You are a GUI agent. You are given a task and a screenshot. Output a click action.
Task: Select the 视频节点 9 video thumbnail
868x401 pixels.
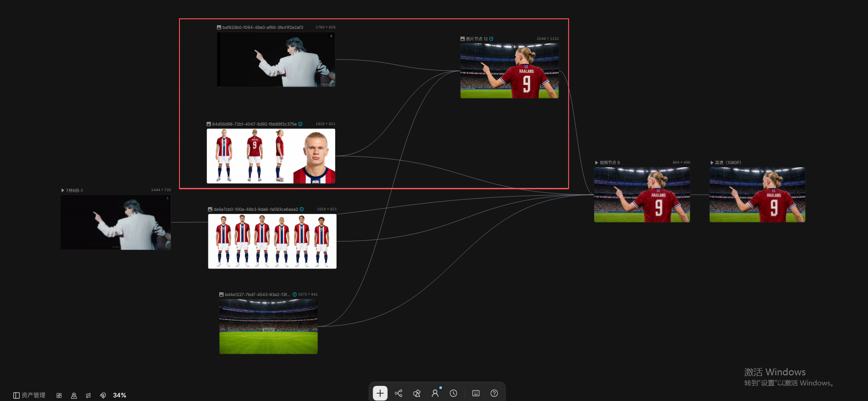[642, 195]
